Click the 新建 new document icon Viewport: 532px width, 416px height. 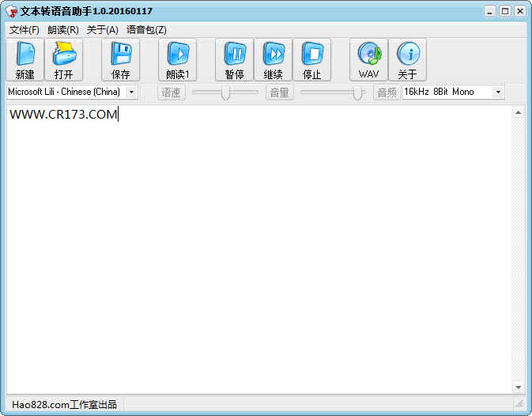tap(25, 60)
